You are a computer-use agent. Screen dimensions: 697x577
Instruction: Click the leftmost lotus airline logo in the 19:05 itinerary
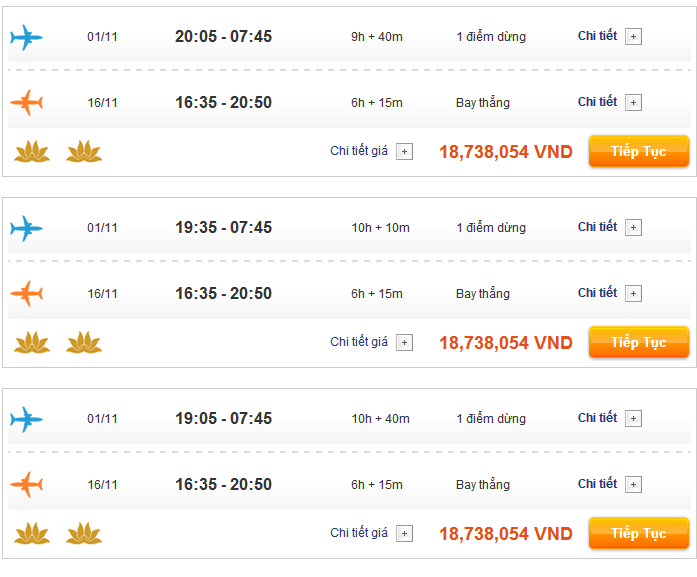point(32,534)
